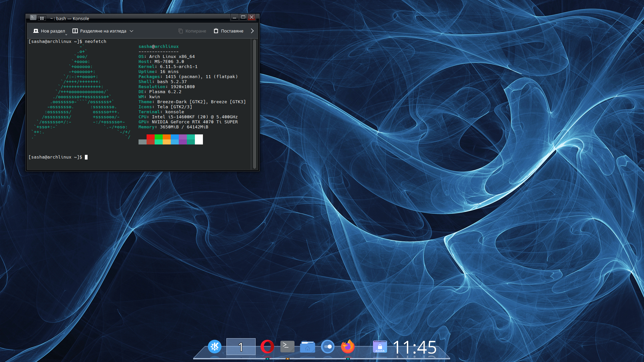The image size is (644, 362).
Task: Click the 'sasha@archlinux' neofetch header text
Action: [159, 47]
